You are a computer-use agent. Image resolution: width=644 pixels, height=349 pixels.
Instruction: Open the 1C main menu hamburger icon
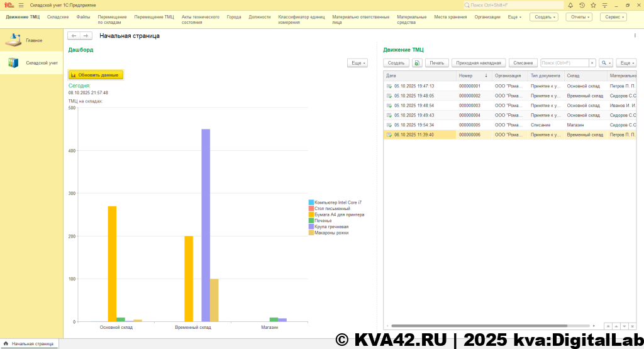pos(604,5)
